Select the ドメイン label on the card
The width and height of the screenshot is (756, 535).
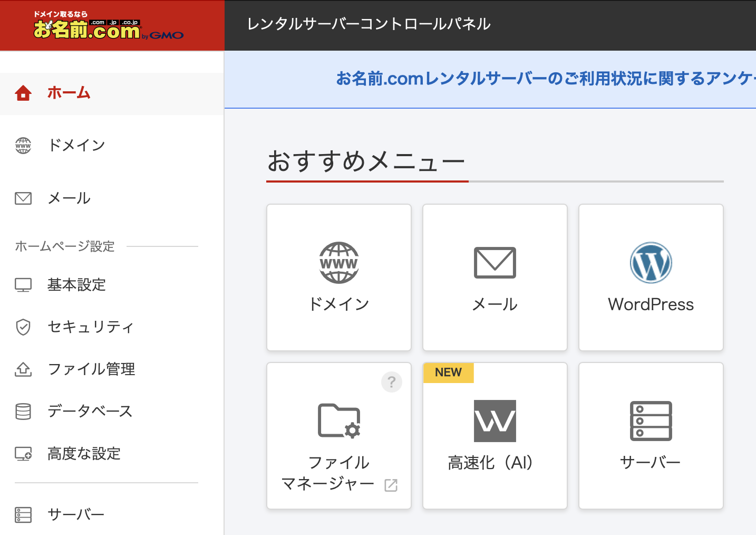[339, 304]
